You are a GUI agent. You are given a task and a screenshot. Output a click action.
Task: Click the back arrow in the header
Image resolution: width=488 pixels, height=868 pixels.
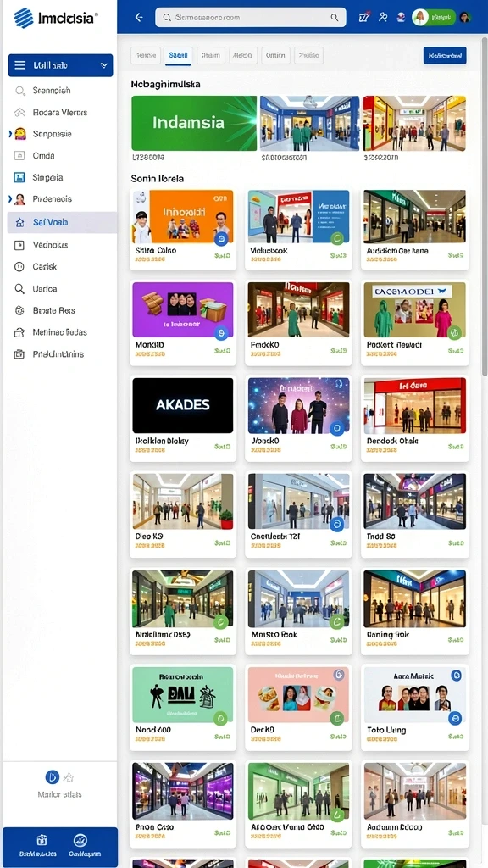pos(139,18)
